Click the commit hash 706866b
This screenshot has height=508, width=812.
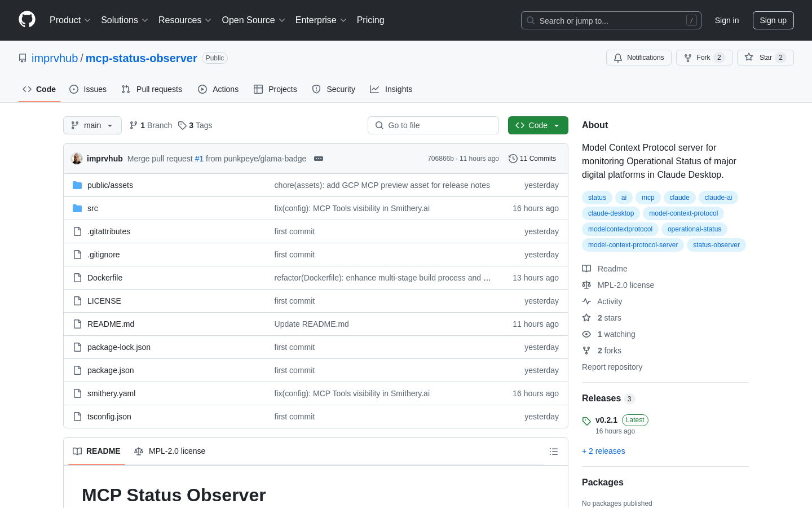coord(440,159)
